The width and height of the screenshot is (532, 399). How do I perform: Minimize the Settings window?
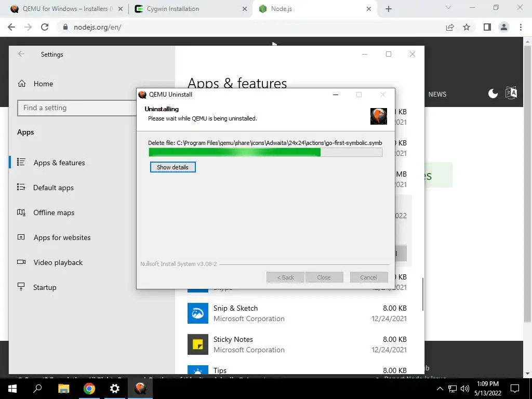tap(365, 54)
